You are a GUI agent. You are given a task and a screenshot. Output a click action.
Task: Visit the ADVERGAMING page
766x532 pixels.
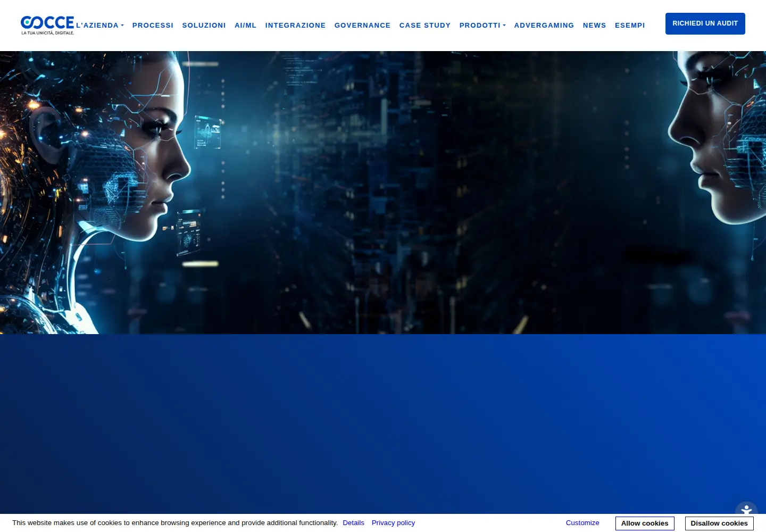[544, 26]
